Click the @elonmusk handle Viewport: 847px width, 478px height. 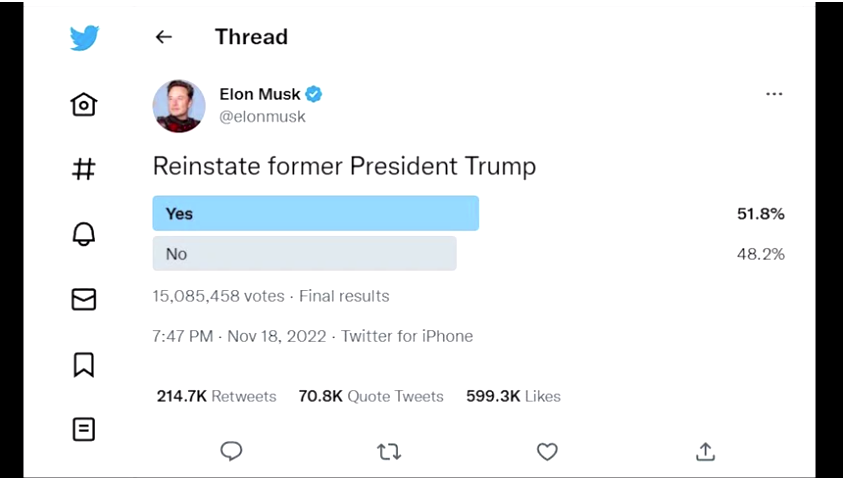tap(262, 117)
